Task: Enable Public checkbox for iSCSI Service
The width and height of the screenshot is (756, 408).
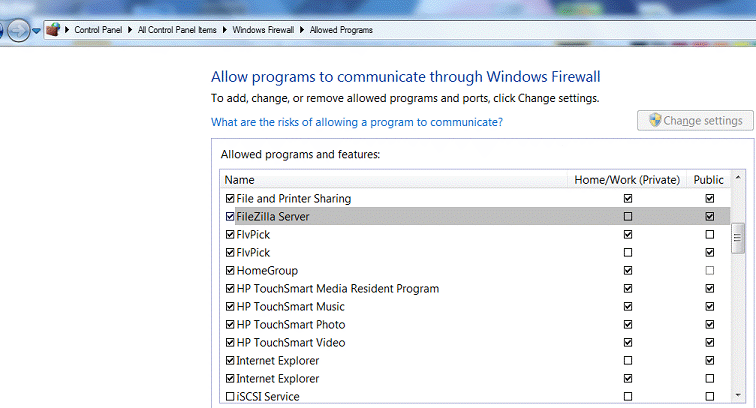Action: click(710, 396)
